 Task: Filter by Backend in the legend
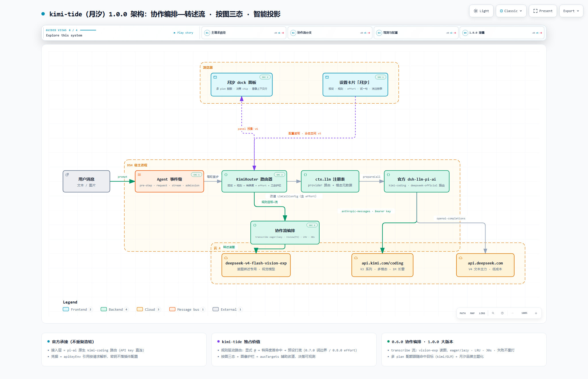[115, 310]
